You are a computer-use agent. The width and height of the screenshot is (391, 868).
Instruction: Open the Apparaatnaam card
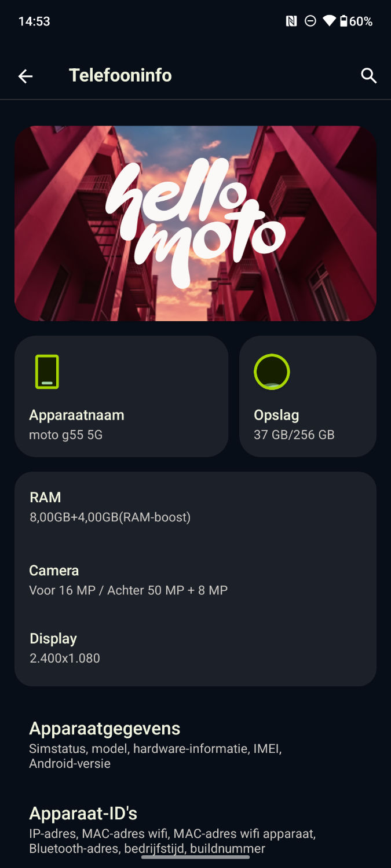coord(121,396)
